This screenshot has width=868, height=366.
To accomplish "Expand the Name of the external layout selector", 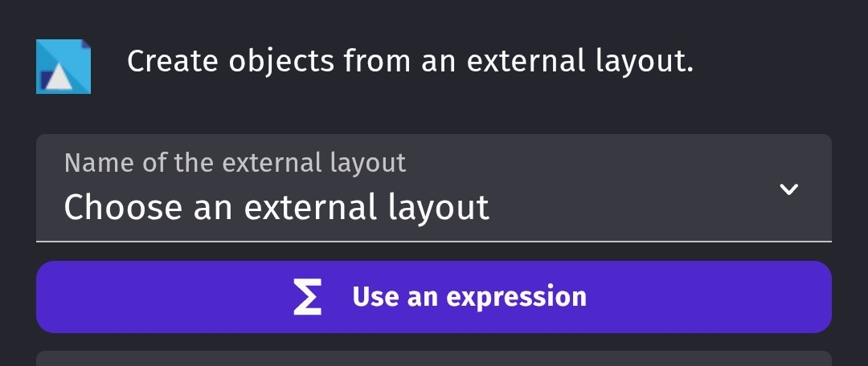I will (433, 188).
